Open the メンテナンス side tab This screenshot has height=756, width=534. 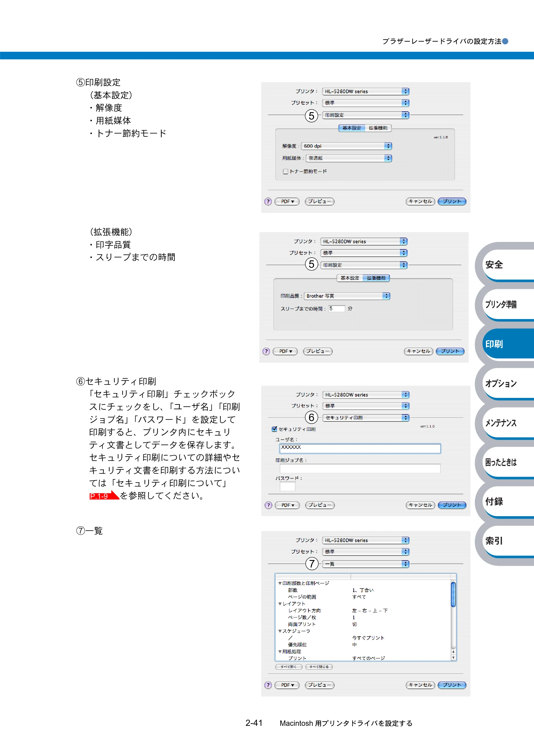[x=509, y=423]
